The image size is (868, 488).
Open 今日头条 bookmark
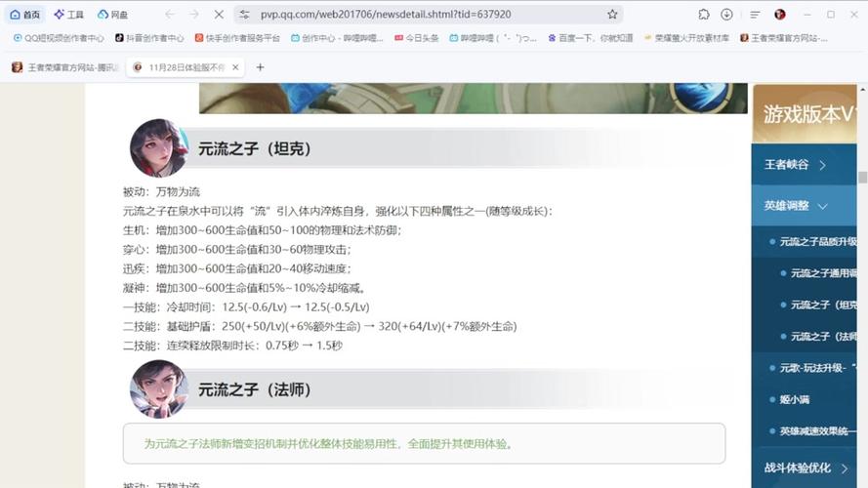tap(416, 38)
